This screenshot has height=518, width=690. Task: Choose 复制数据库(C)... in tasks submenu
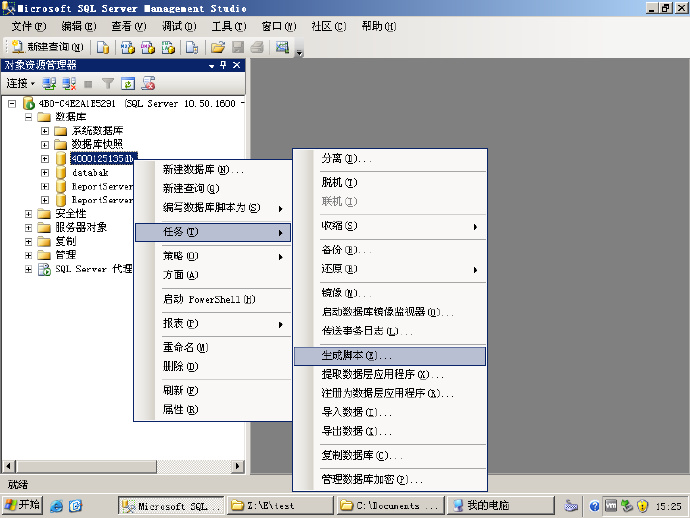click(x=390, y=456)
